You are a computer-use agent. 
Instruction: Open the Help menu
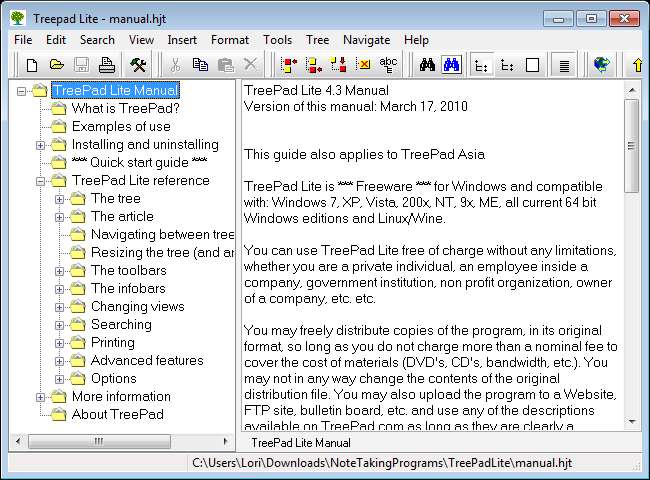[x=416, y=40]
